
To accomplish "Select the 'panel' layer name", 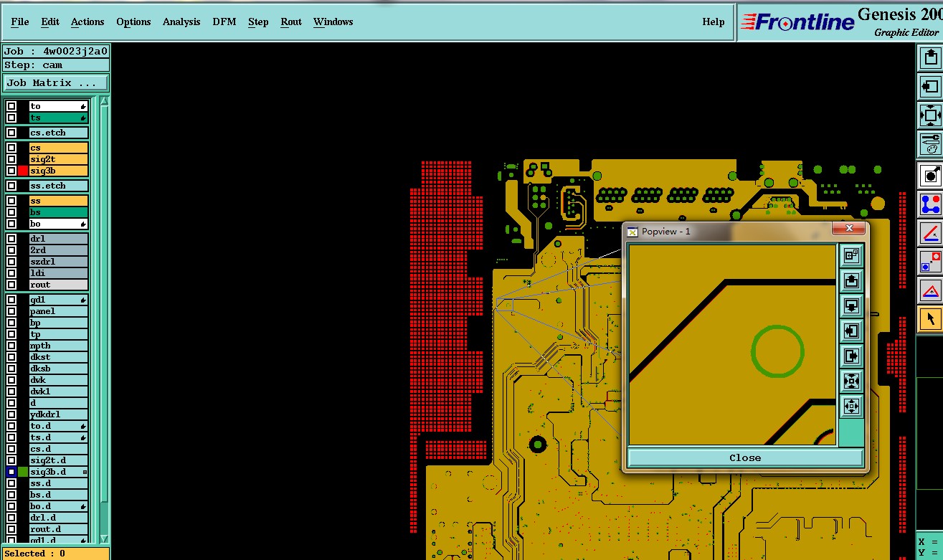I will pyautogui.click(x=58, y=311).
